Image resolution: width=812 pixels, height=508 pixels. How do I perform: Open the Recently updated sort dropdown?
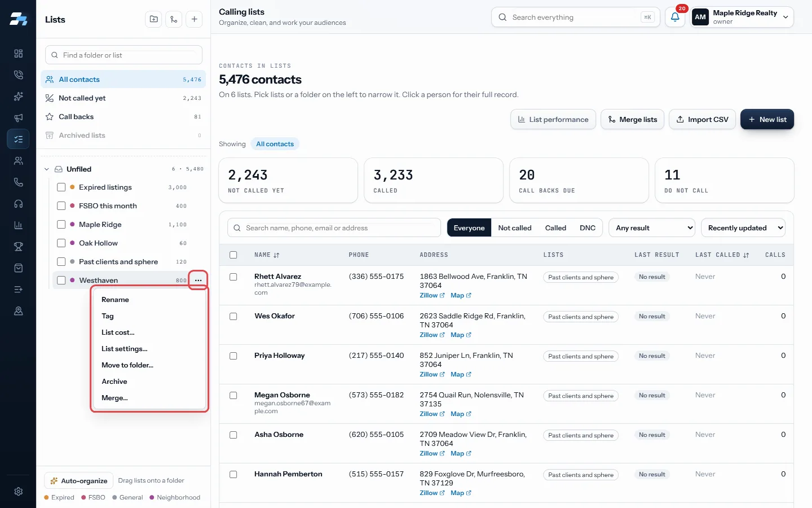coord(743,228)
